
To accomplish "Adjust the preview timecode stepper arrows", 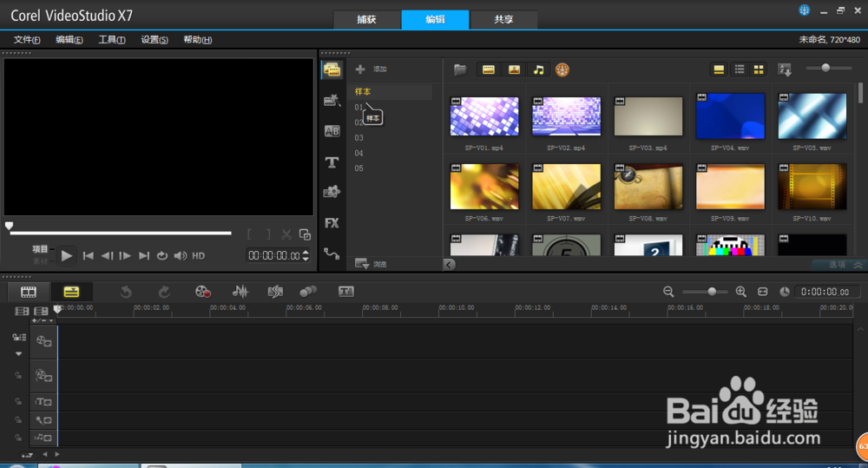I will coord(306,255).
